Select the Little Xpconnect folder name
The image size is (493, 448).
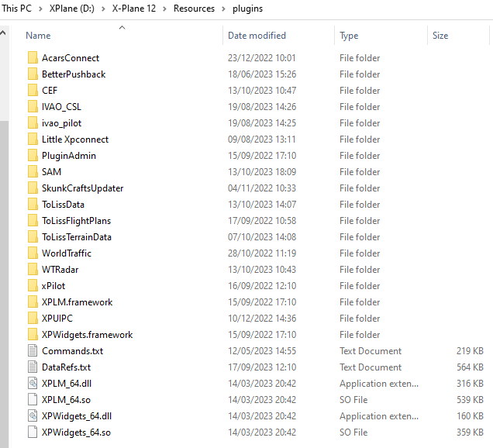point(75,140)
